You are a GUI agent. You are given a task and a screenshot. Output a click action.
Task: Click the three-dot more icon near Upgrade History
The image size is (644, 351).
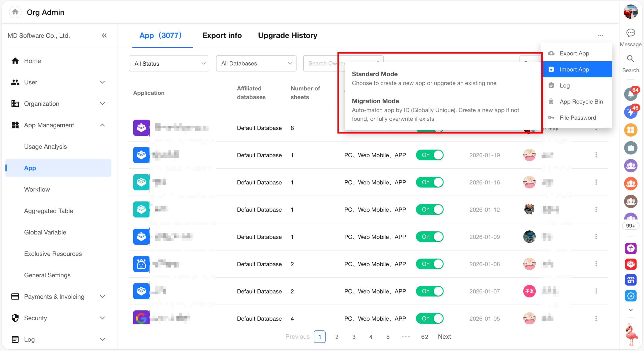click(600, 35)
